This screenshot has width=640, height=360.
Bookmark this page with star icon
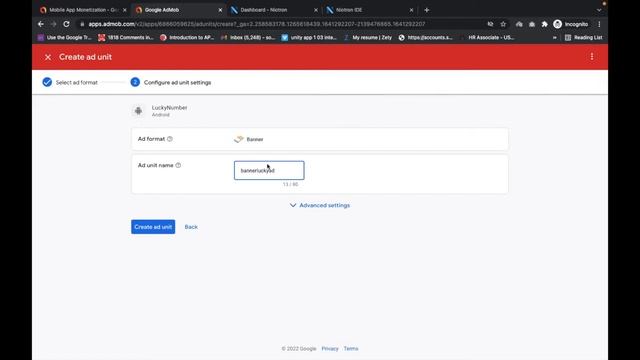click(x=503, y=24)
